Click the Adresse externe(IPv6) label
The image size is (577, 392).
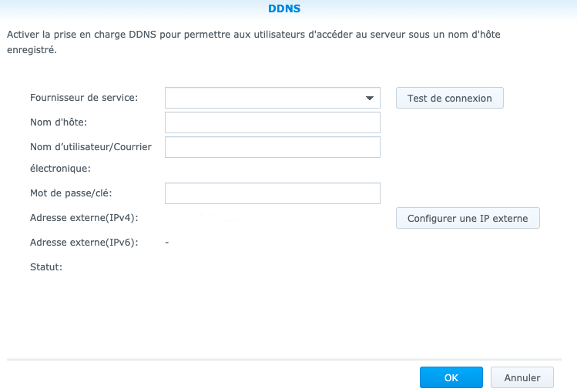83,243
